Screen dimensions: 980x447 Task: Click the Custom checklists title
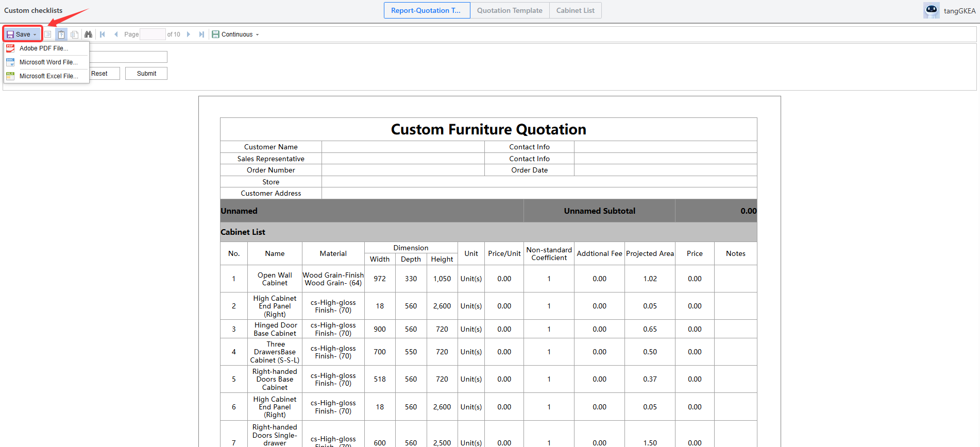point(33,10)
